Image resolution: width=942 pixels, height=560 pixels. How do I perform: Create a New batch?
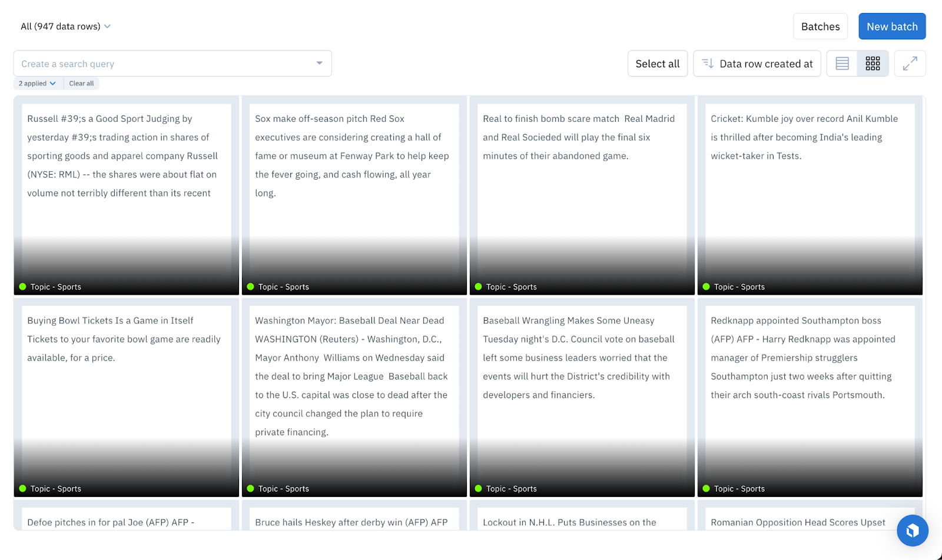click(x=892, y=26)
